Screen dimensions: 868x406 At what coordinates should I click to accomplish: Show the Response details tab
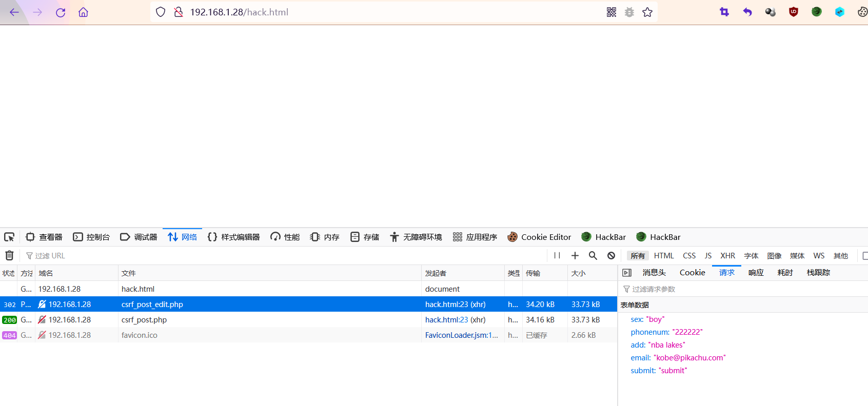(x=756, y=273)
